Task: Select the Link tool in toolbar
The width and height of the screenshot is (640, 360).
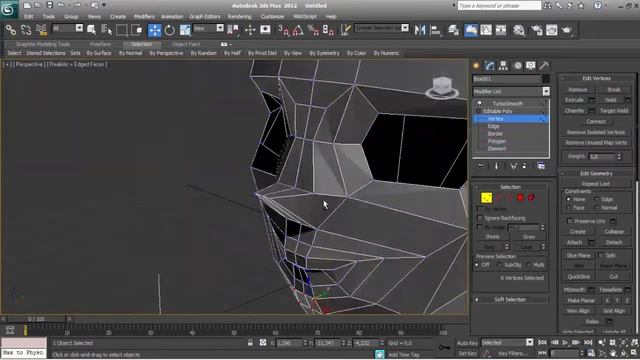Action: tap(11, 30)
